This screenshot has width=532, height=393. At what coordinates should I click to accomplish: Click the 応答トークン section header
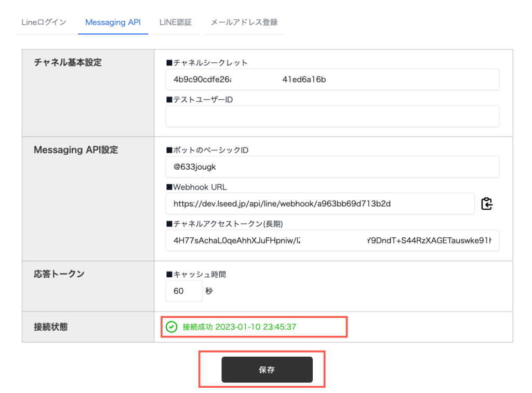pos(59,274)
